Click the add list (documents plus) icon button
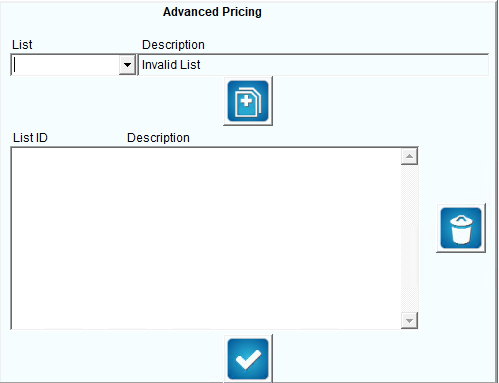Viewport: 499px width, 383px height. pyautogui.click(x=248, y=101)
